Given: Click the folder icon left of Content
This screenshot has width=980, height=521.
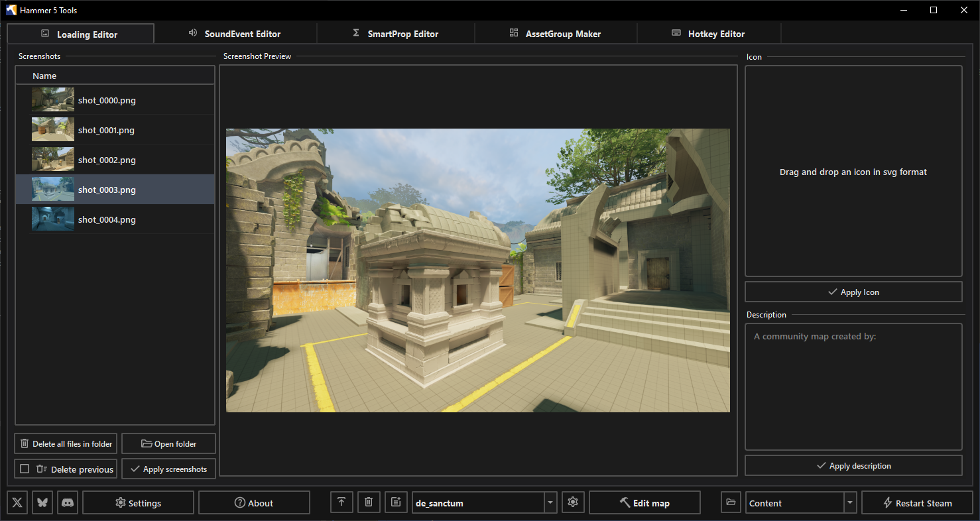Looking at the screenshot, I should point(731,502).
